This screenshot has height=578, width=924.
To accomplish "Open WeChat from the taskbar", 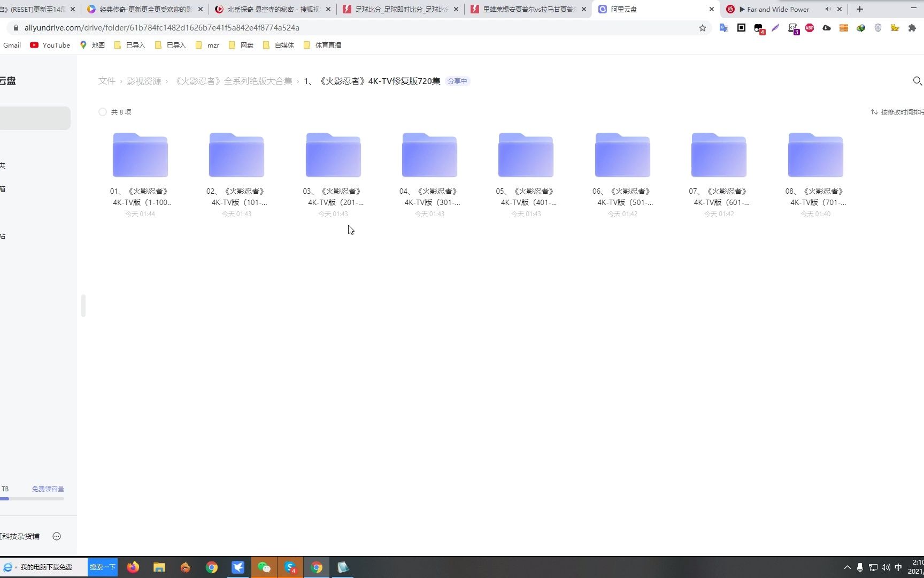I will click(x=264, y=567).
